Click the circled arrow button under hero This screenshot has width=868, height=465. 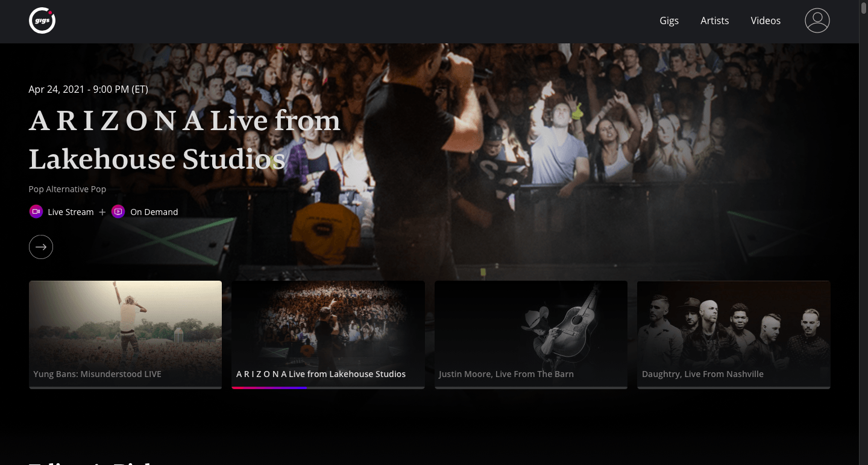[41, 247]
